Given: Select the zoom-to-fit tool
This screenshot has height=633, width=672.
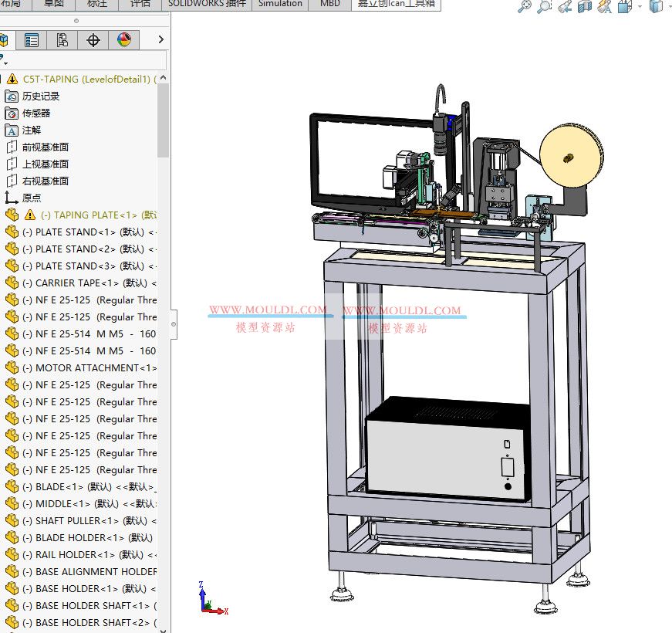Looking at the screenshot, I should point(525,6).
